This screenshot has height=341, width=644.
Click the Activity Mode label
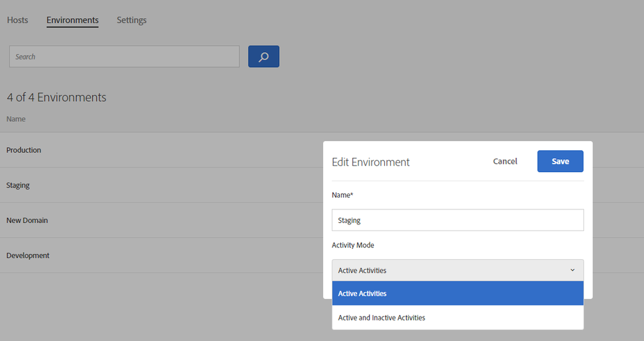pos(353,246)
